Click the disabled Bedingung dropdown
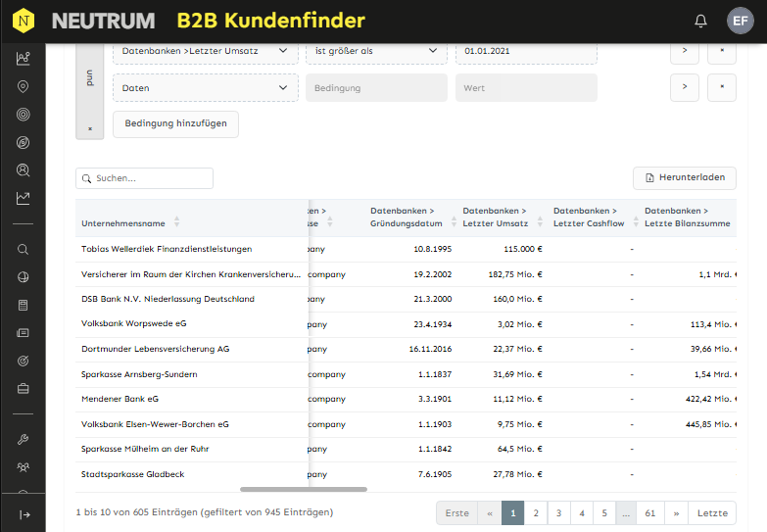 coord(377,88)
